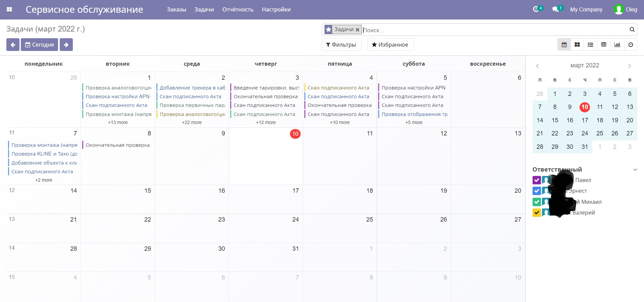Open the Избранное dropdown
Image resolution: width=644 pixels, height=302 pixels.
click(390, 45)
